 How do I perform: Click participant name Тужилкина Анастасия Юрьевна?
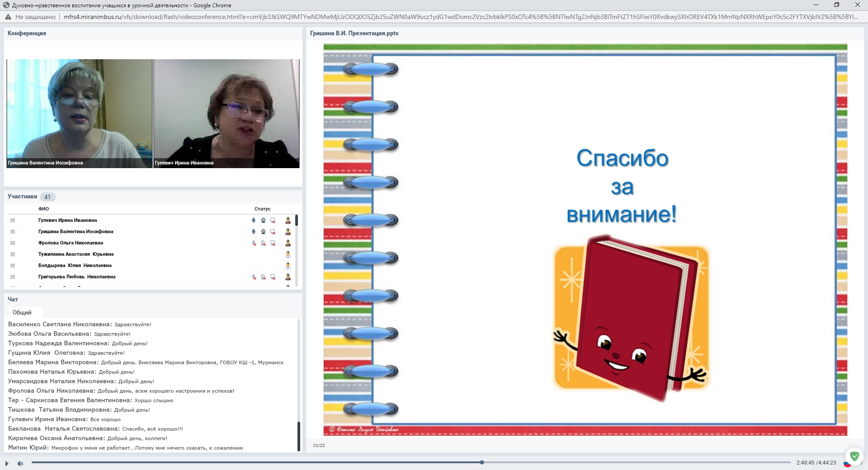76,254
